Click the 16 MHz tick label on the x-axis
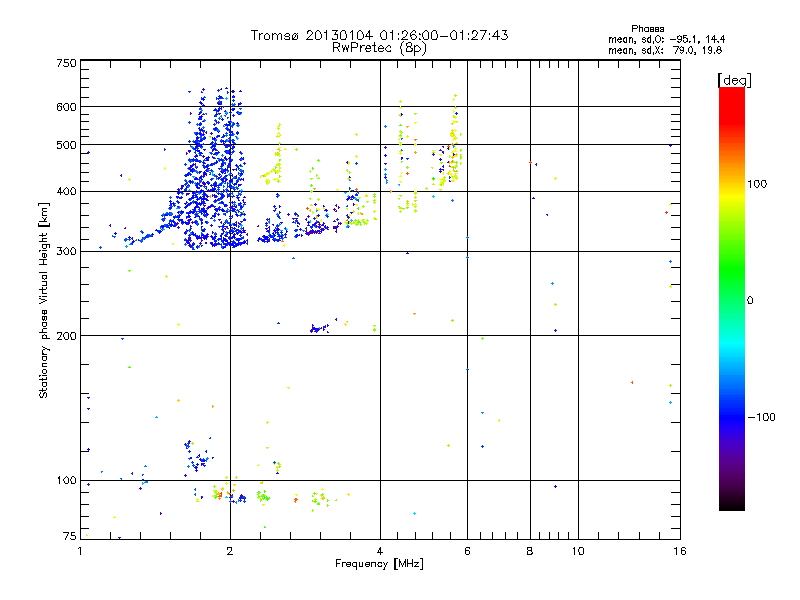The width and height of the screenshot is (800, 600). pos(680,551)
